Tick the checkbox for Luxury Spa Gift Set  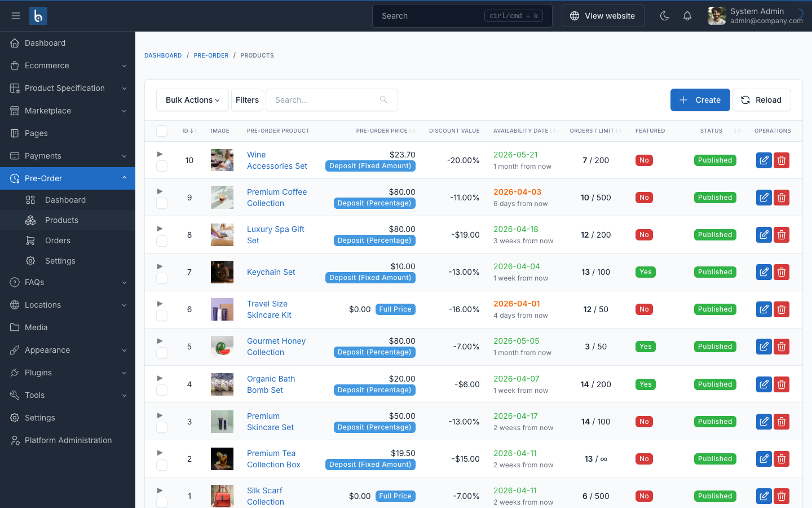pyautogui.click(x=162, y=240)
